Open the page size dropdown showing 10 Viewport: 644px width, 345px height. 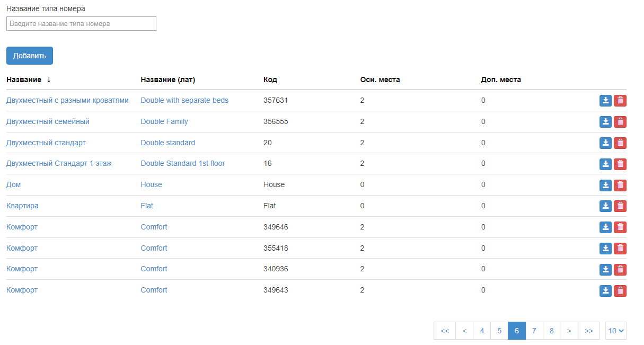tap(616, 331)
